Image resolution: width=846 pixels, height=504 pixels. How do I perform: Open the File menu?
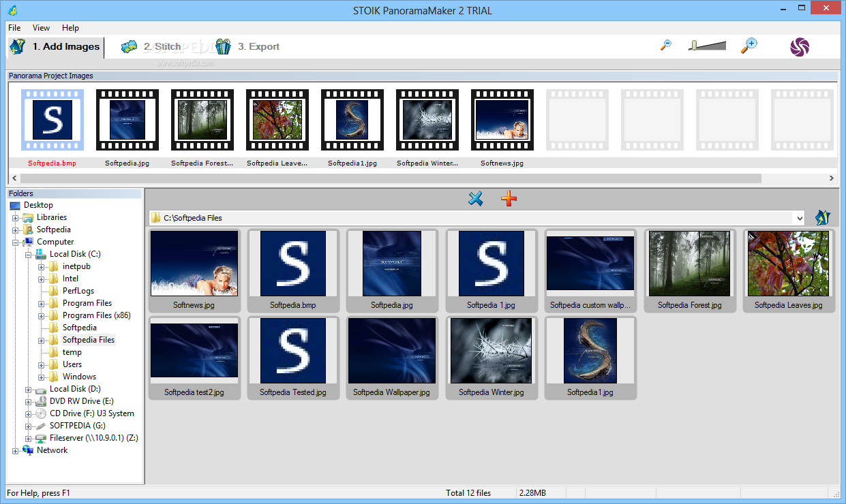[14, 28]
